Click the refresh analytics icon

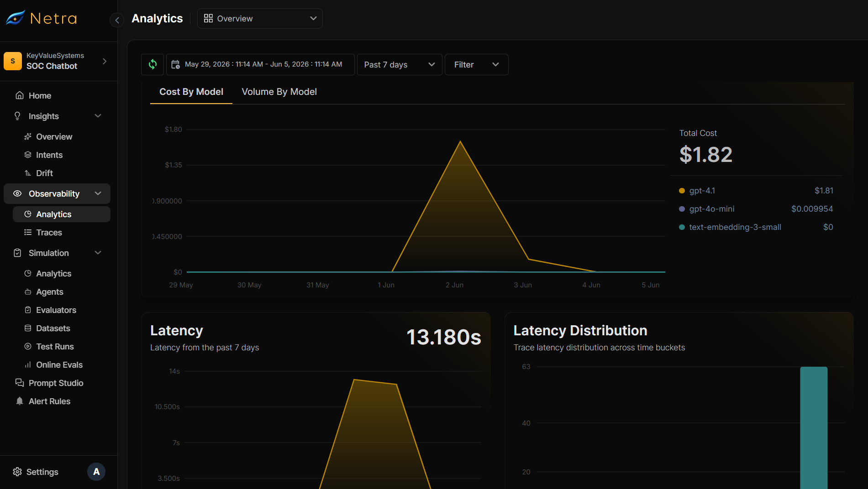coord(153,64)
